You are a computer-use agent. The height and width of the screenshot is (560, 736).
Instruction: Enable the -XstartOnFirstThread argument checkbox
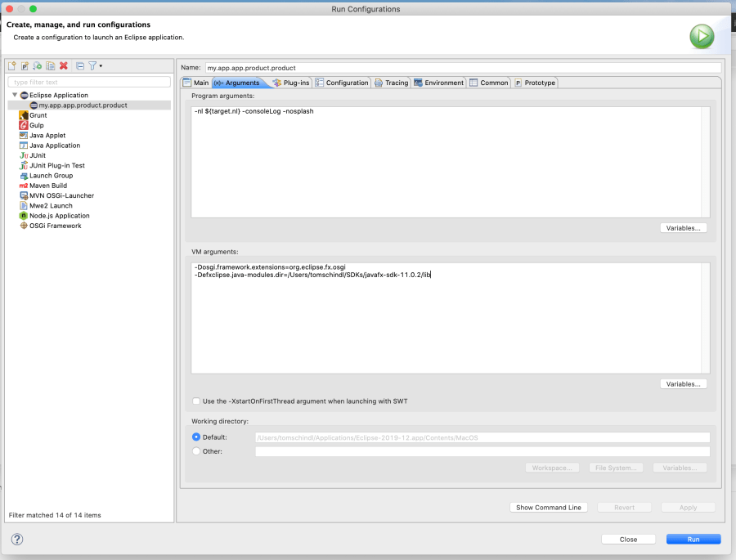[196, 401]
